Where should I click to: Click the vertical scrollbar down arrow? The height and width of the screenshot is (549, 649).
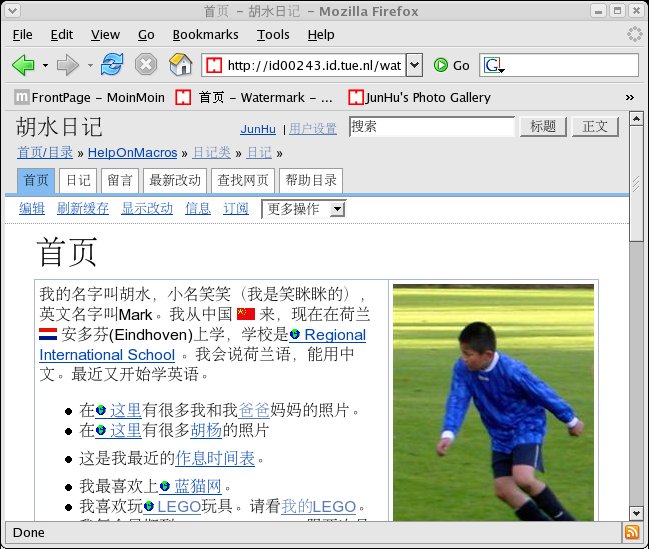coord(636,510)
